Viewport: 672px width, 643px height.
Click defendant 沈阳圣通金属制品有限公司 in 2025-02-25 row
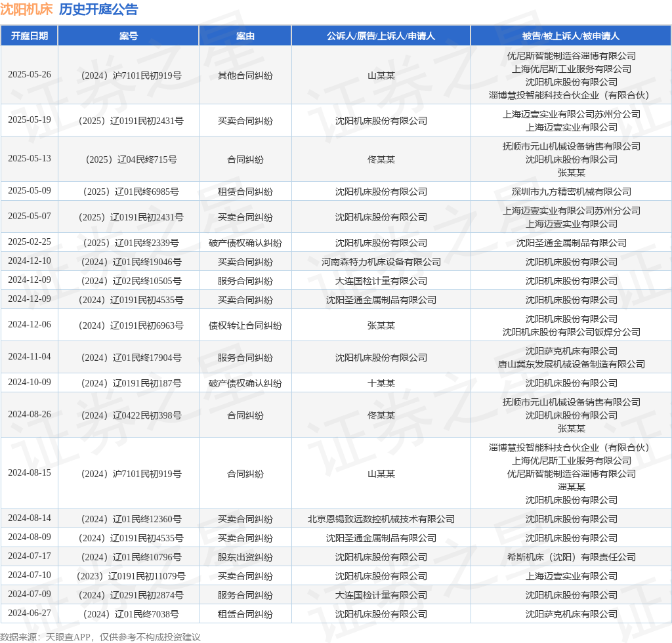tap(572, 243)
